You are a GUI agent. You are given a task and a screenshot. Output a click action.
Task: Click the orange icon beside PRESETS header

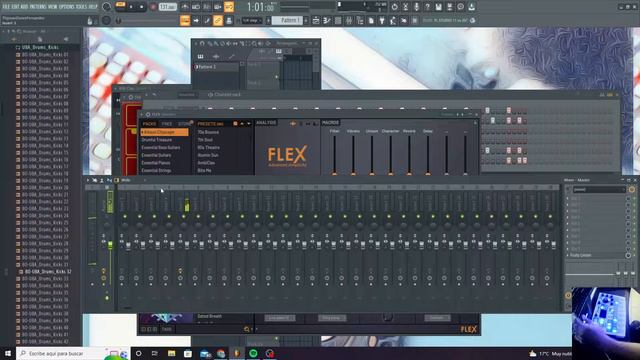pyautogui.click(x=235, y=124)
